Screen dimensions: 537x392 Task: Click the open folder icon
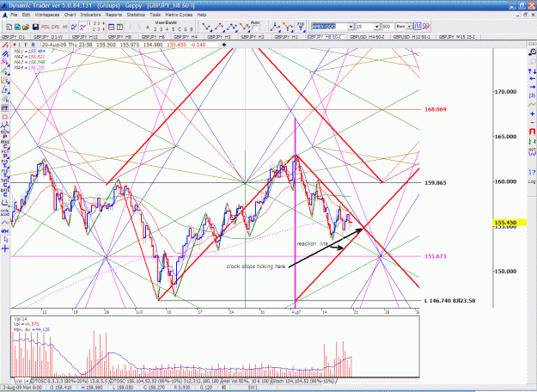[x=26, y=27]
